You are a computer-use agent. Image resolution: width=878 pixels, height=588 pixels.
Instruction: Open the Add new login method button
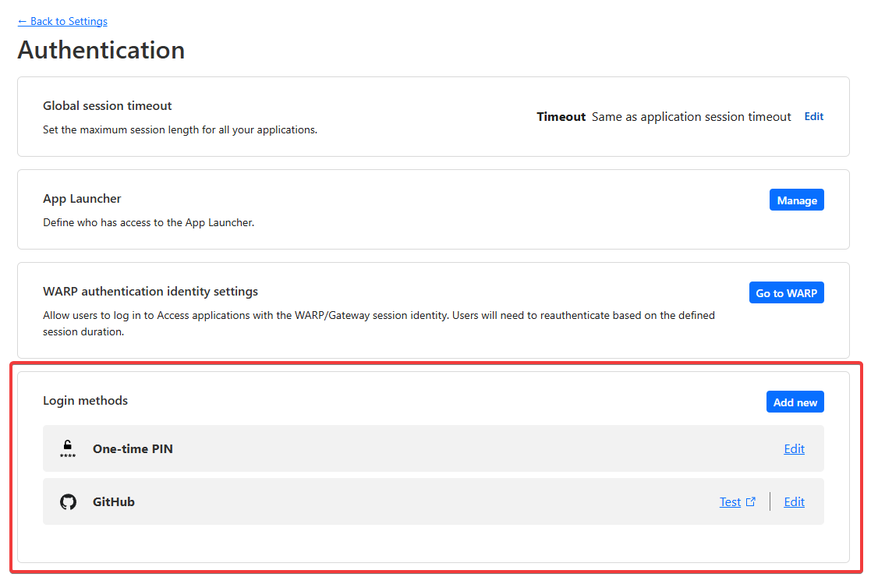coord(795,402)
